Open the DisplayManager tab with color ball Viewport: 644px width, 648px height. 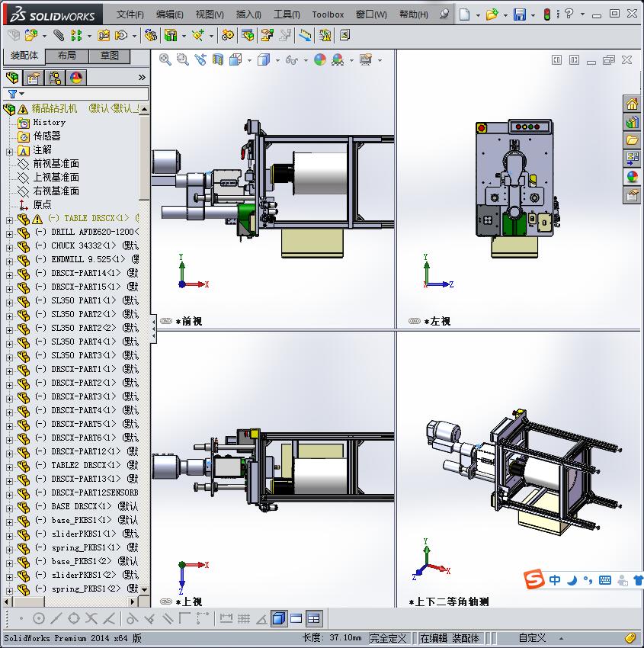[76, 78]
